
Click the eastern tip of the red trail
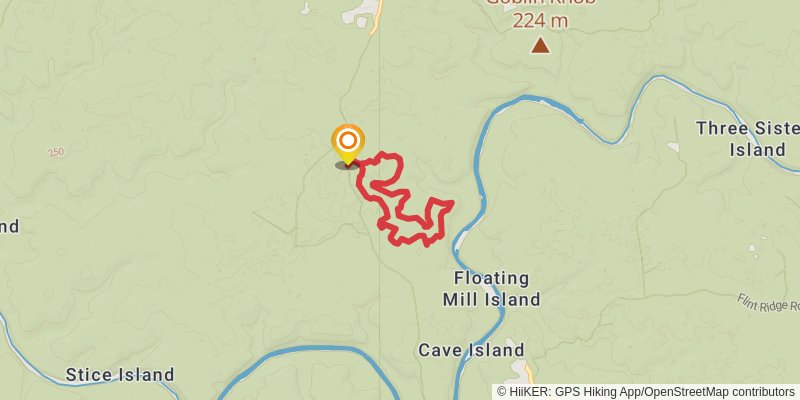[450, 203]
